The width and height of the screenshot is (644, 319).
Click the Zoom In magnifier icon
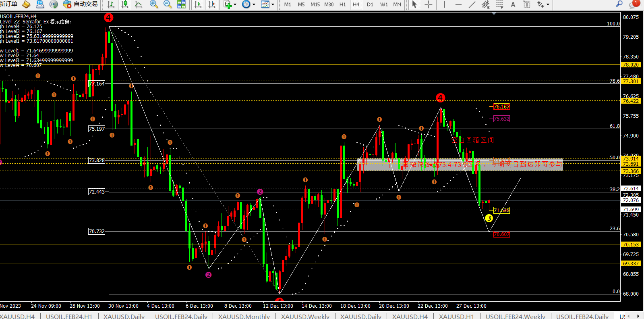coord(153,4)
